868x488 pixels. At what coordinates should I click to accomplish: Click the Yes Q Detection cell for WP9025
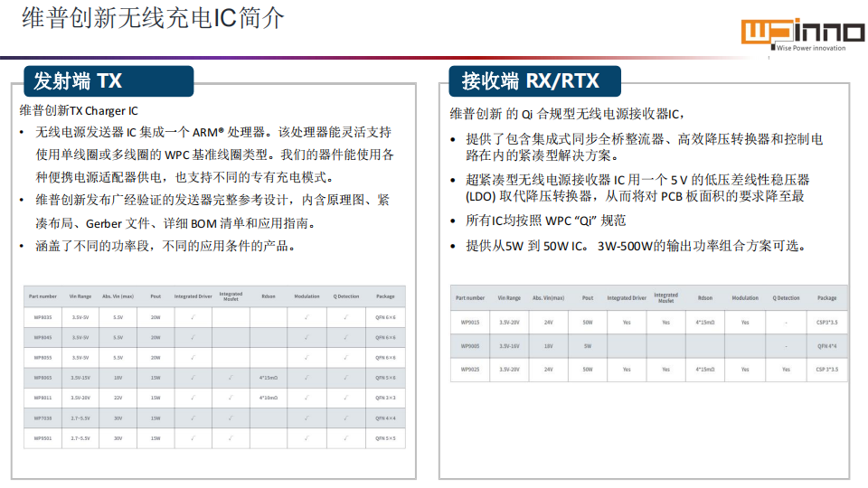(786, 370)
